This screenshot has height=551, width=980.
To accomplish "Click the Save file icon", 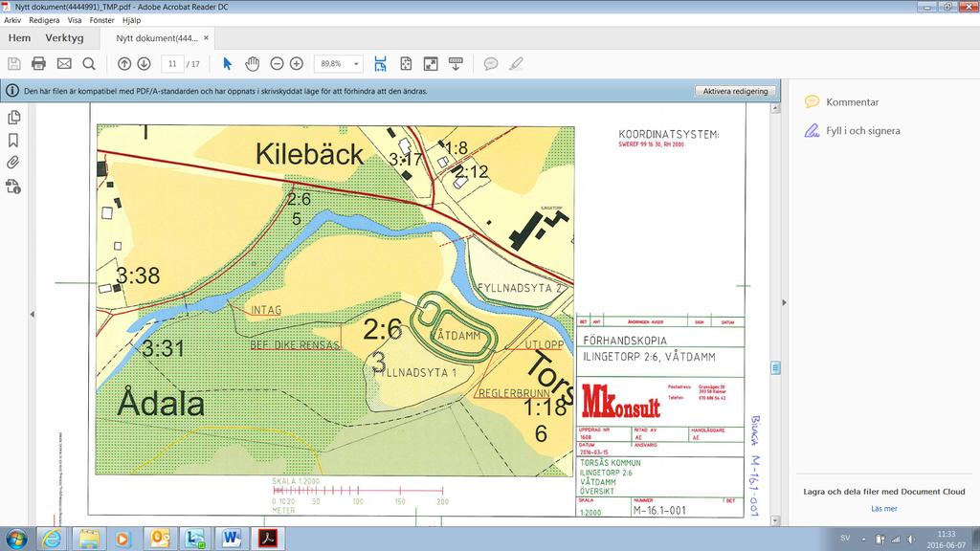I will [x=13, y=64].
